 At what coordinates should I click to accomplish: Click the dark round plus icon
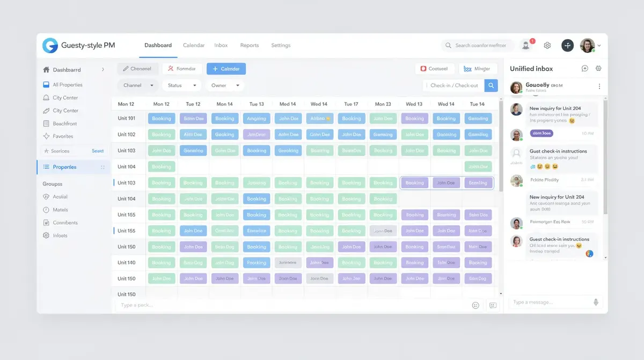tap(567, 46)
